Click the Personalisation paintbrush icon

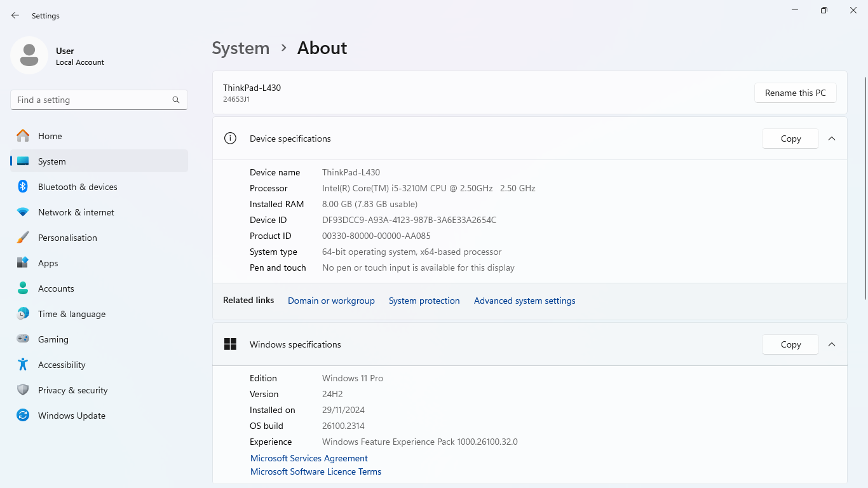click(x=23, y=238)
